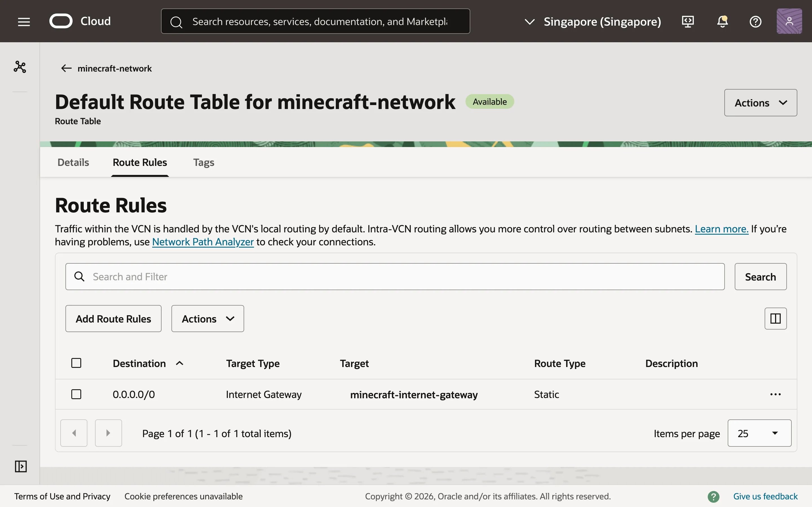Open row actions menu for 0.0.0.0/0
The width and height of the screenshot is (812, 507).
(775, 394)
